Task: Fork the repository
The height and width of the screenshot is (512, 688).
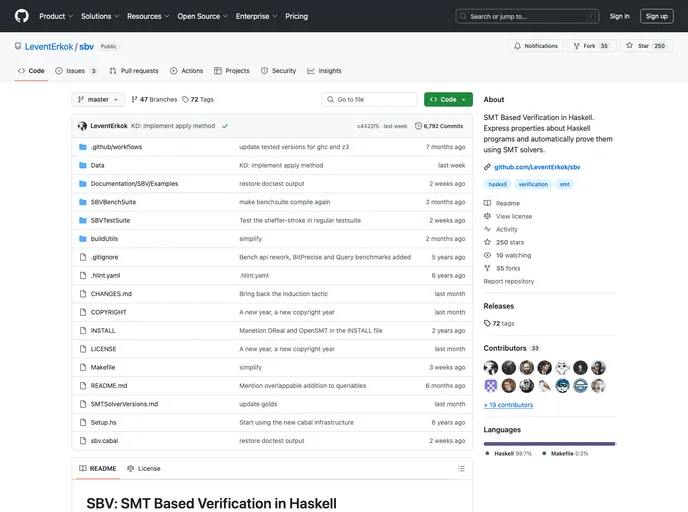Action: pyautogui.click(x=591, y=46)
